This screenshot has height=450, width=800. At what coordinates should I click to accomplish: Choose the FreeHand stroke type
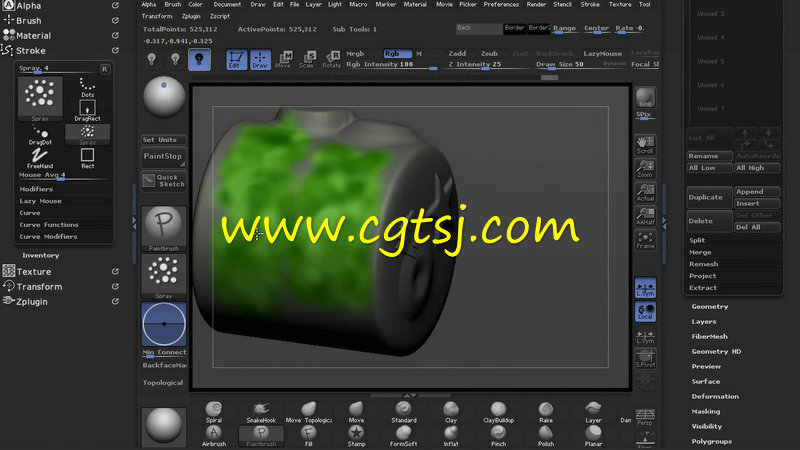[40, 159]
